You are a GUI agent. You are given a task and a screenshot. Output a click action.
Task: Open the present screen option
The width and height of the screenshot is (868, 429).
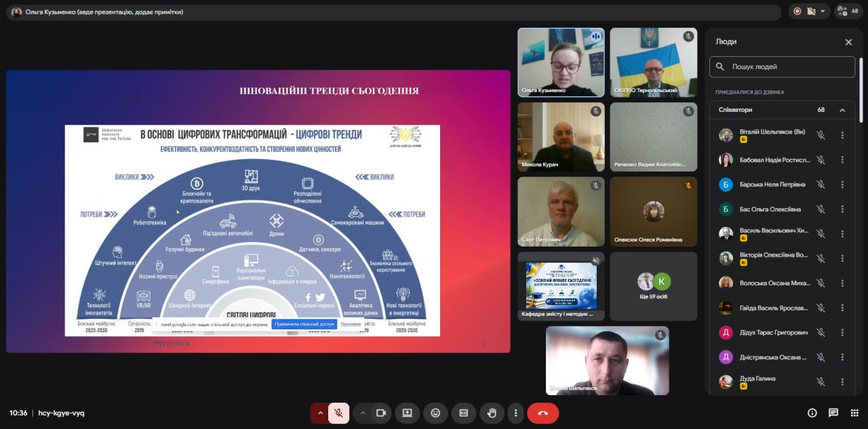point(408,413)
